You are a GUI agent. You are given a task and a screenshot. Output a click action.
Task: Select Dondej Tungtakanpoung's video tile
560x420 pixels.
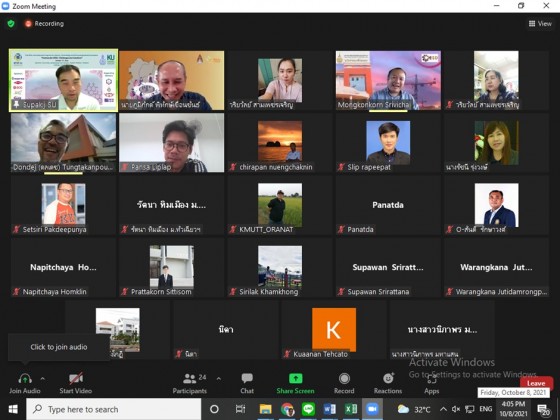pyautogui.click(x=63, y=143)
